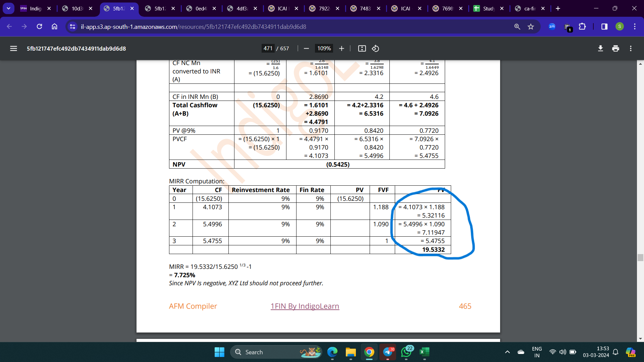Viewport: 644px width, 362px height.
Task: Switch to the Indig tab
Action: [35, 8]
